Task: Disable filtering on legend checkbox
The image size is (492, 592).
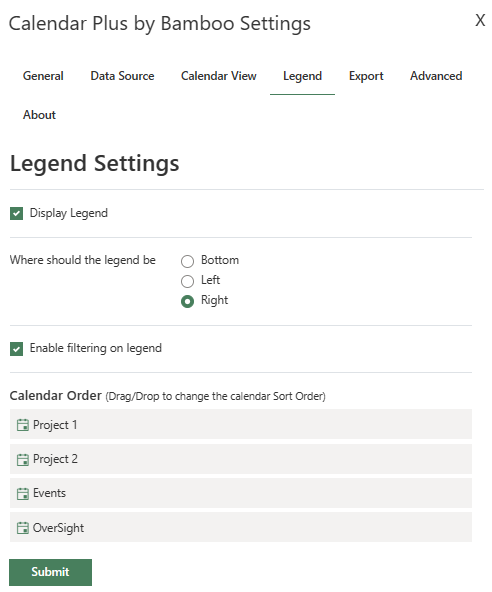Action: click(x=16, y=349)
